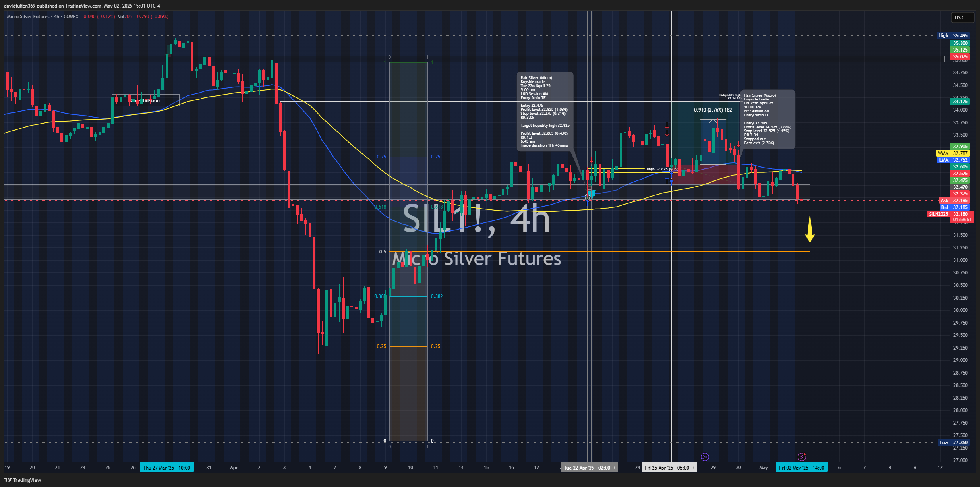Click the TradingView logo at bottom left
Viewport: 980px width, 487px height.
pyautogui.click(x=23, y=480)
